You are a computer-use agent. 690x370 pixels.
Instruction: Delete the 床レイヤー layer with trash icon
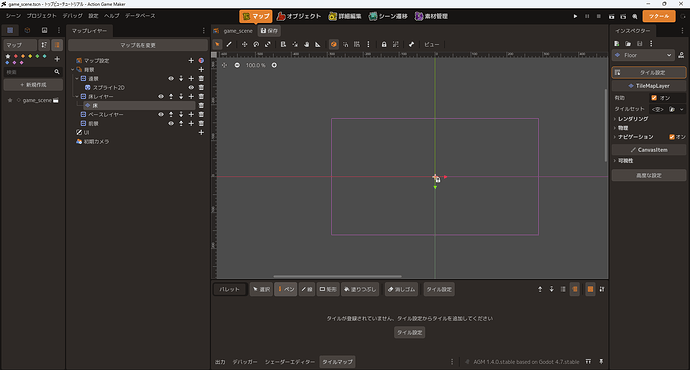[x=201, y=96]
